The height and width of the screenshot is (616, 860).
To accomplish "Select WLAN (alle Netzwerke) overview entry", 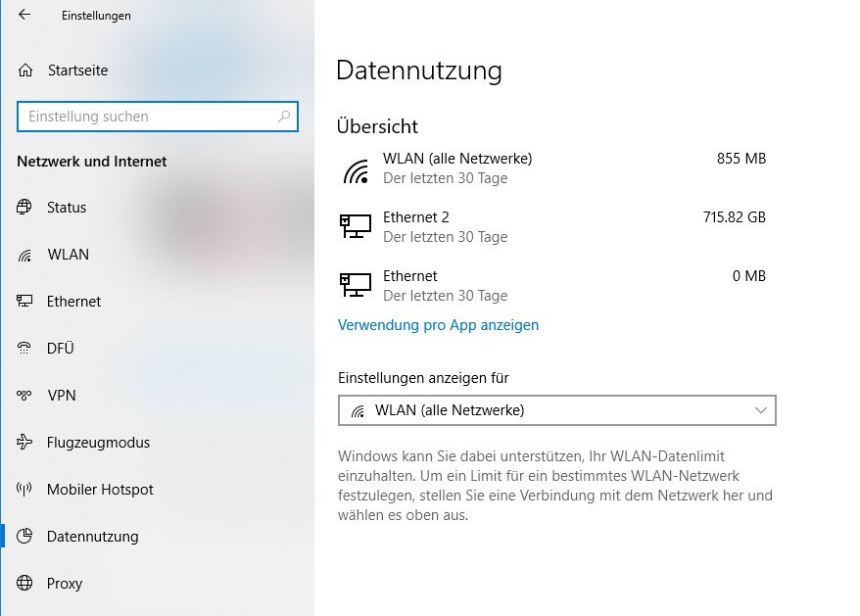I will (552, 167).
